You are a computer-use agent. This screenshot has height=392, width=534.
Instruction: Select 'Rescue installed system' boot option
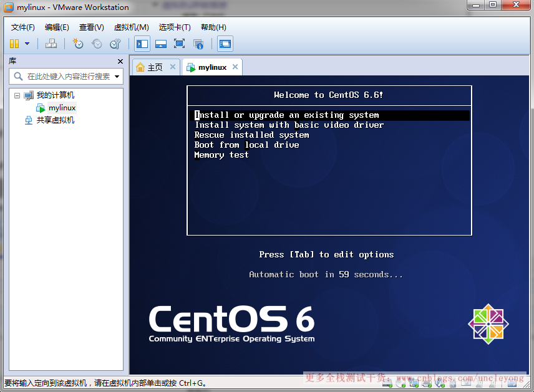pyautogui.click(x=251, y=135)
